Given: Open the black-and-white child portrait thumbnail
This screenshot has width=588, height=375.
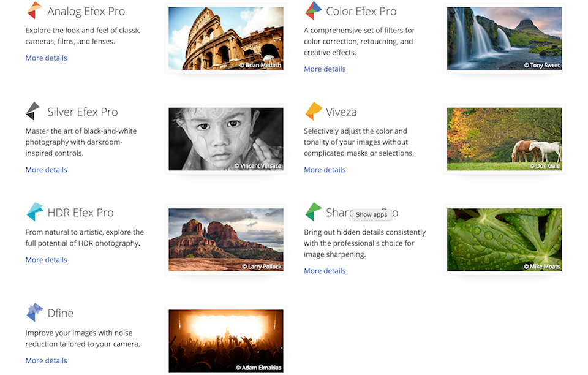Looking at the screenshot, I should click(226, 139).
